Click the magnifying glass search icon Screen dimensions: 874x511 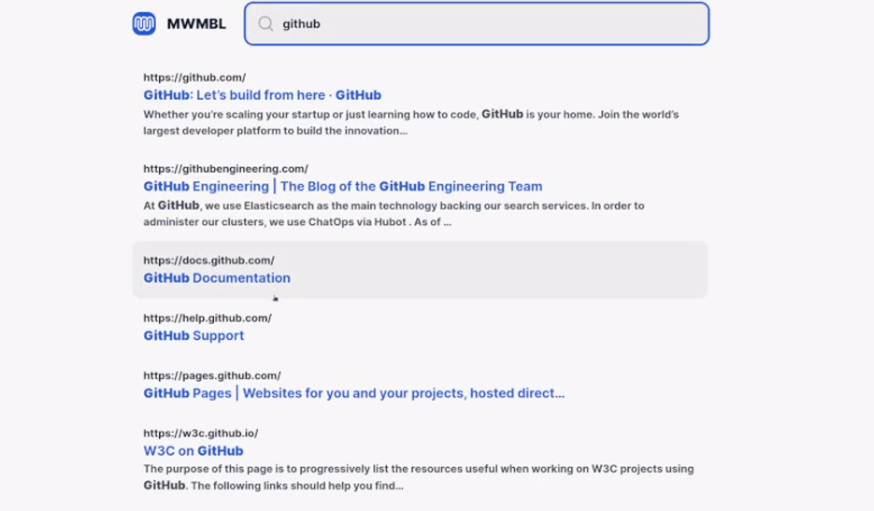[266, 23]
